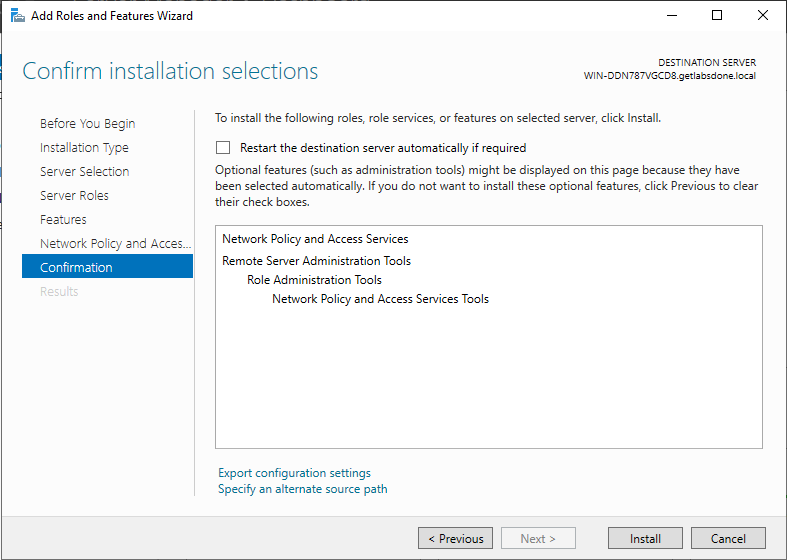Start installation with Install button

[x=645, y=538]
